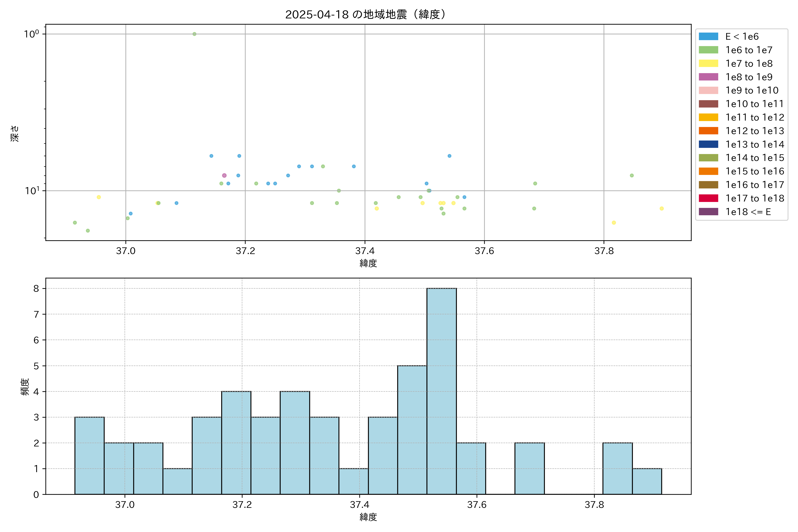Click the 頻度 y-axis label on histogram
Screen dimensions: 798x532
tap(25, 387)
